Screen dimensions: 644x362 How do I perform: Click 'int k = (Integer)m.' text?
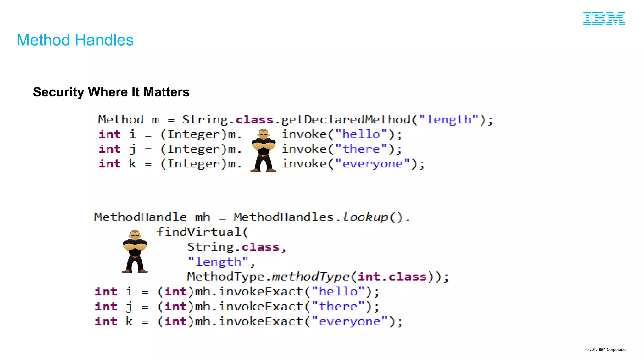[170, 164]
